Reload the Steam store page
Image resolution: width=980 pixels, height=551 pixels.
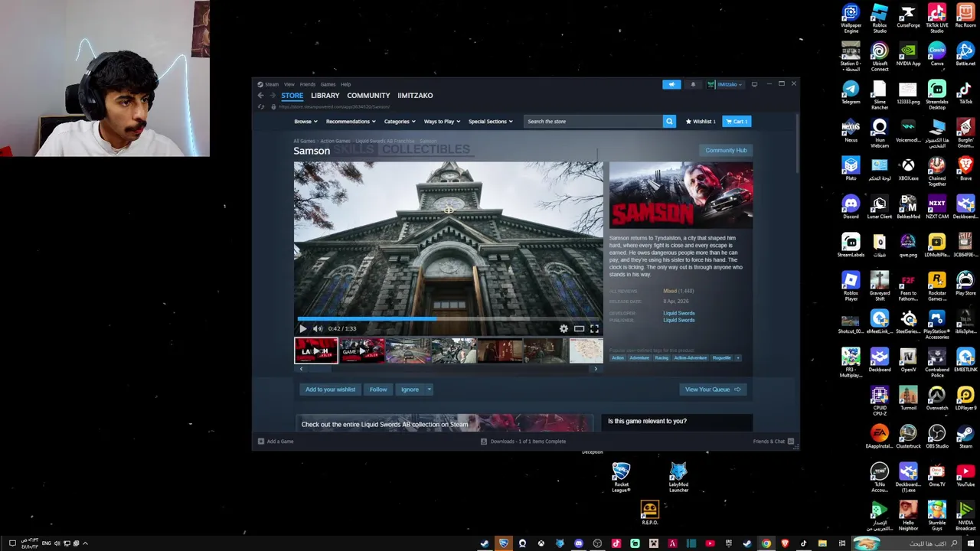261,106
